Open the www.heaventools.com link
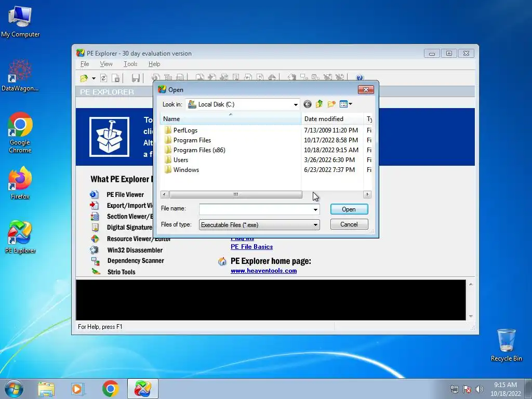The height and width of the screenshot is (399, 532). 263,271
